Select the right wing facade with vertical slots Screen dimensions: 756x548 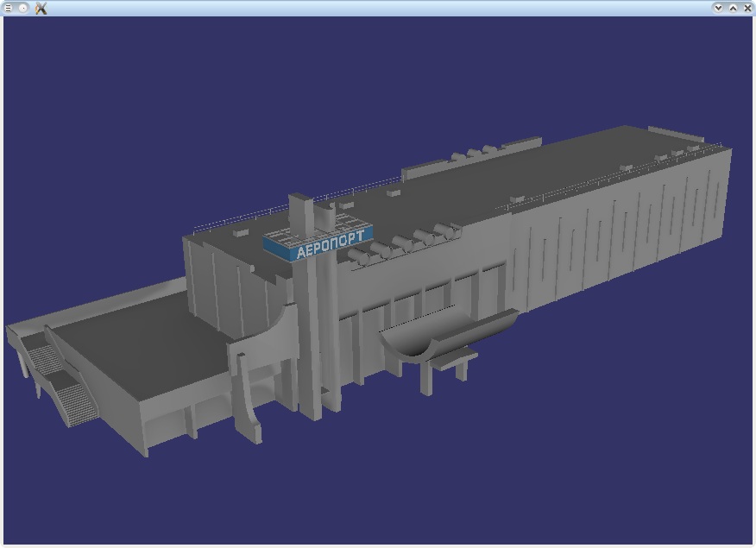pos(620,231)
